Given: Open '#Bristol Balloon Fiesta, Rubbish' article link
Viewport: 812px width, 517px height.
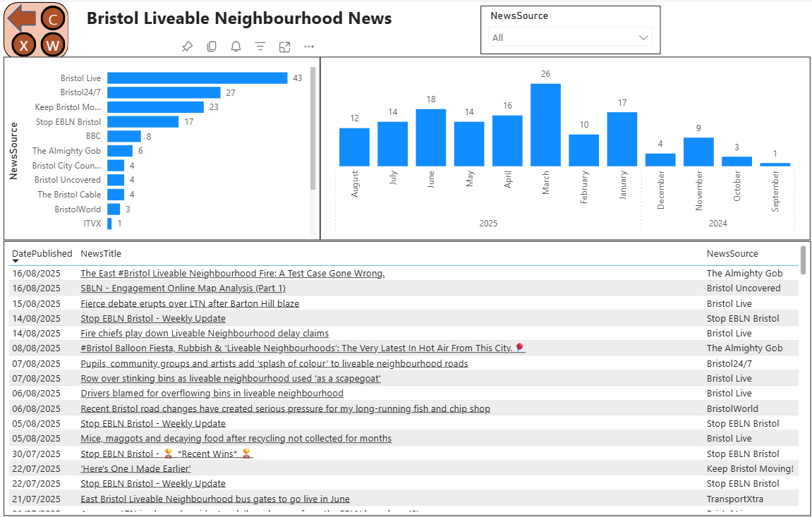Looking at the screenshot, I should 303,348.
